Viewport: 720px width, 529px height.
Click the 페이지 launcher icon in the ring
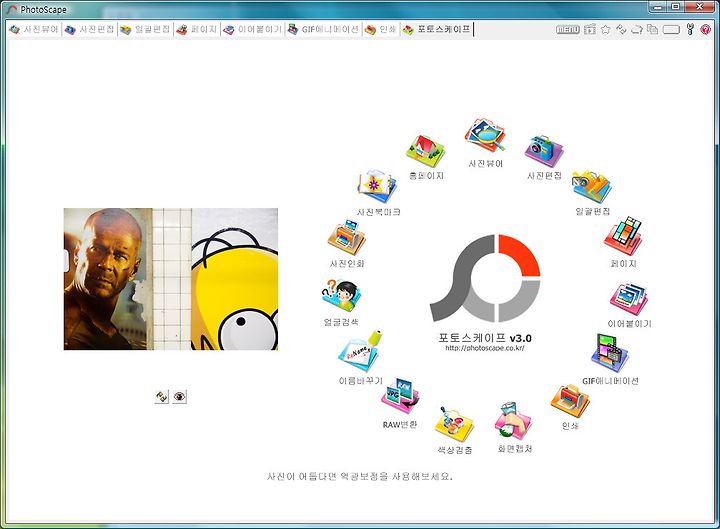click(x=623, y=236)
